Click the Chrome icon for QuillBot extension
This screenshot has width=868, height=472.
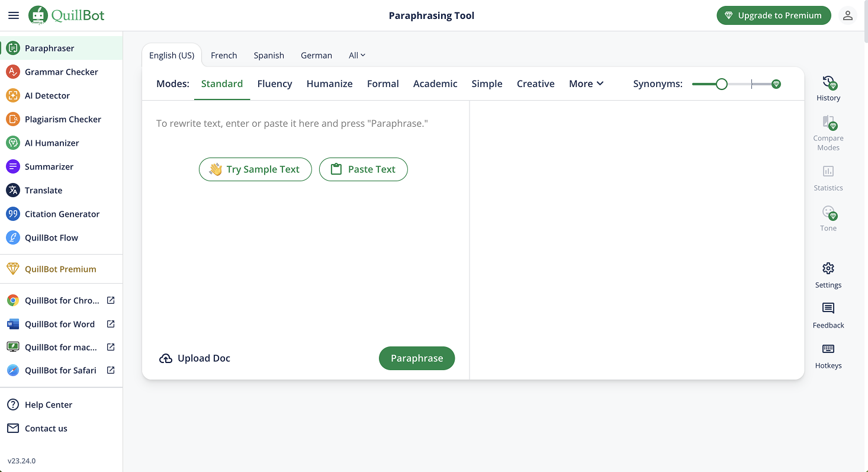click(x=13, y=300)
